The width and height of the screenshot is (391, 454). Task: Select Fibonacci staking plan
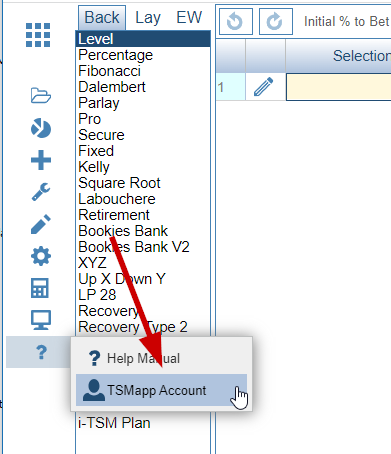point(143,71)
